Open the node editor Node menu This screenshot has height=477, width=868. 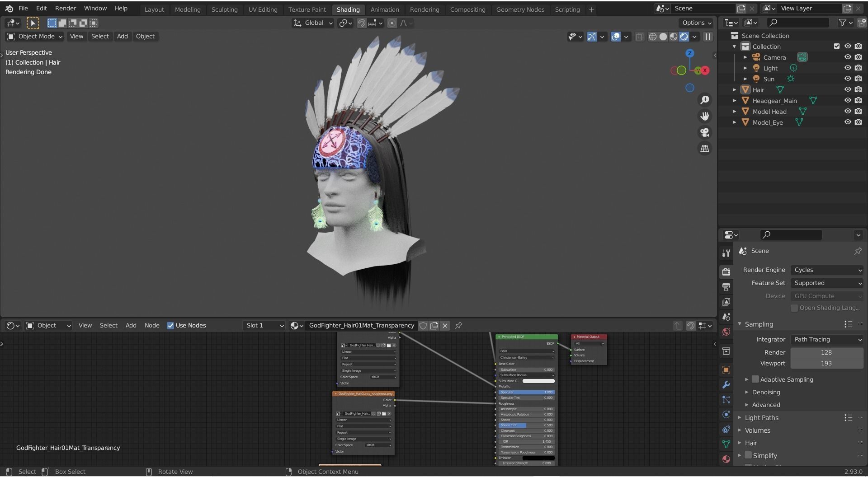point(152,326)
